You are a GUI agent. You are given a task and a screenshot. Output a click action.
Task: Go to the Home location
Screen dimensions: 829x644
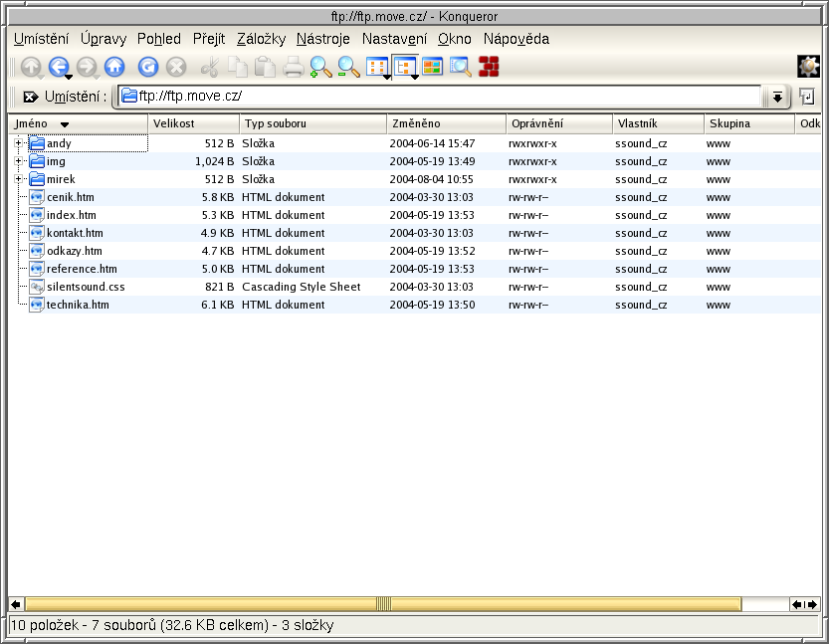[x=114, y=67]
